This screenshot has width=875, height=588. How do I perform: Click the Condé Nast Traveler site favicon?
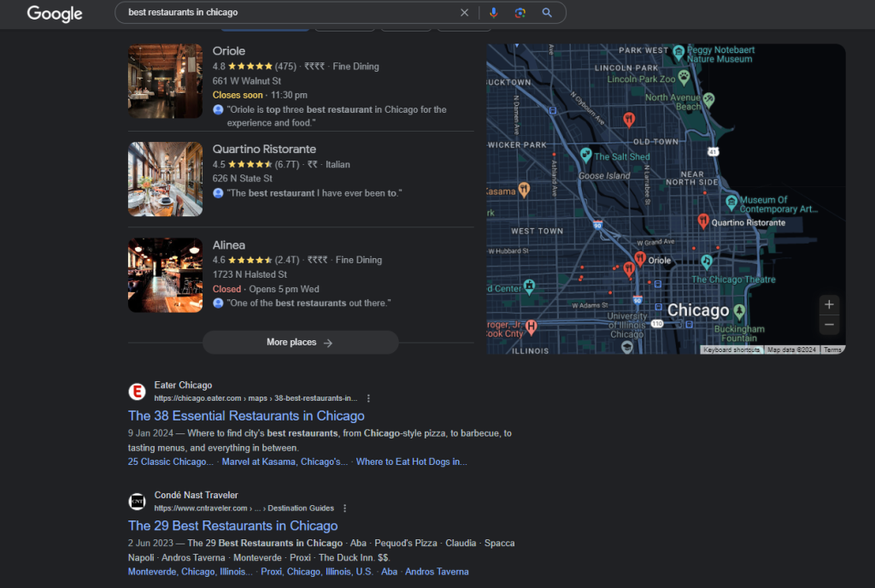[137, 502]
